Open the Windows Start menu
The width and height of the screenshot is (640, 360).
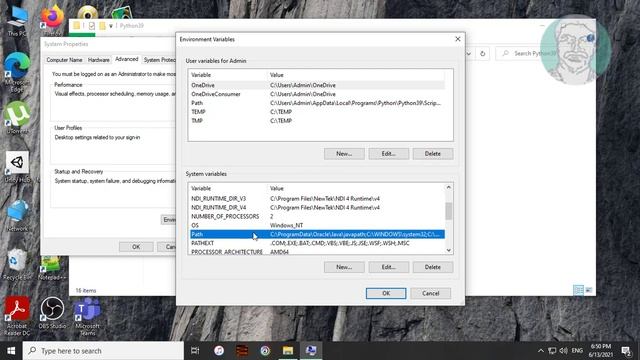(x=11, y=351)
